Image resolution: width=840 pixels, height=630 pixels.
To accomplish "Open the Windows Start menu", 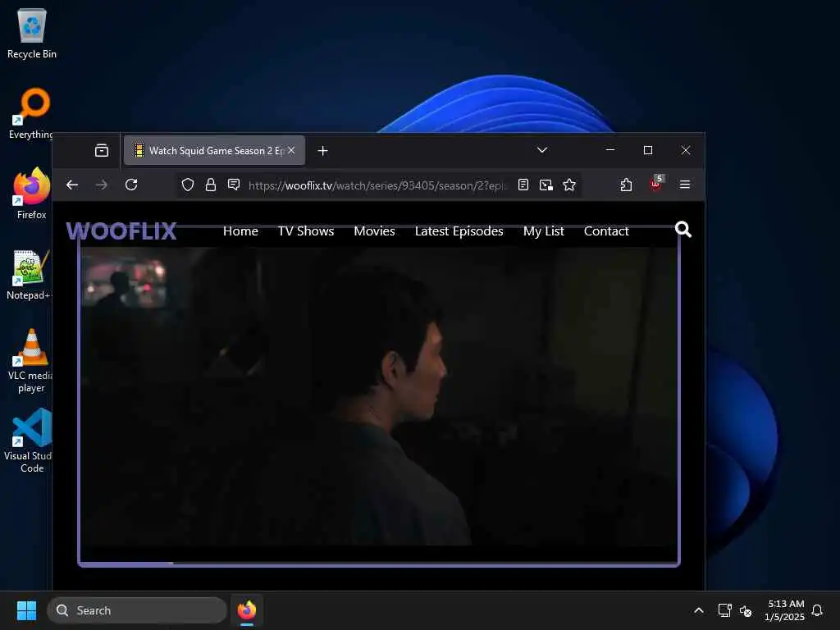I will [x=26, y=610].
